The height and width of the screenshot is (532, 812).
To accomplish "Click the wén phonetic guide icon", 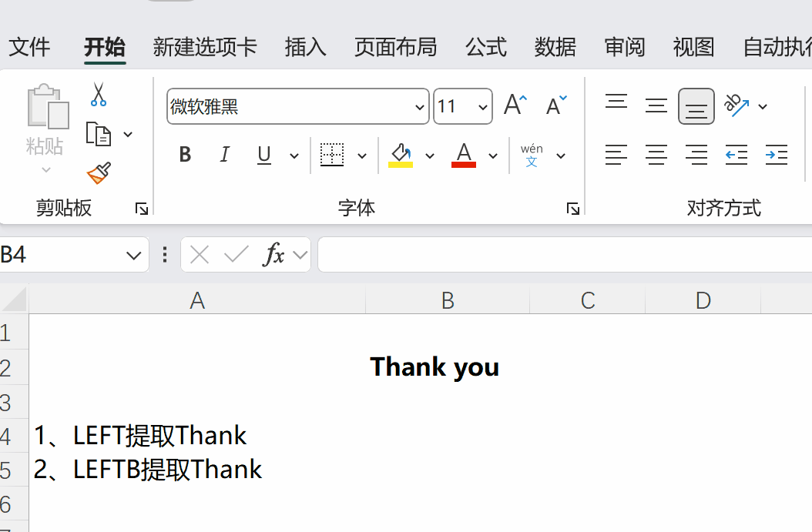I will (532, 156).
